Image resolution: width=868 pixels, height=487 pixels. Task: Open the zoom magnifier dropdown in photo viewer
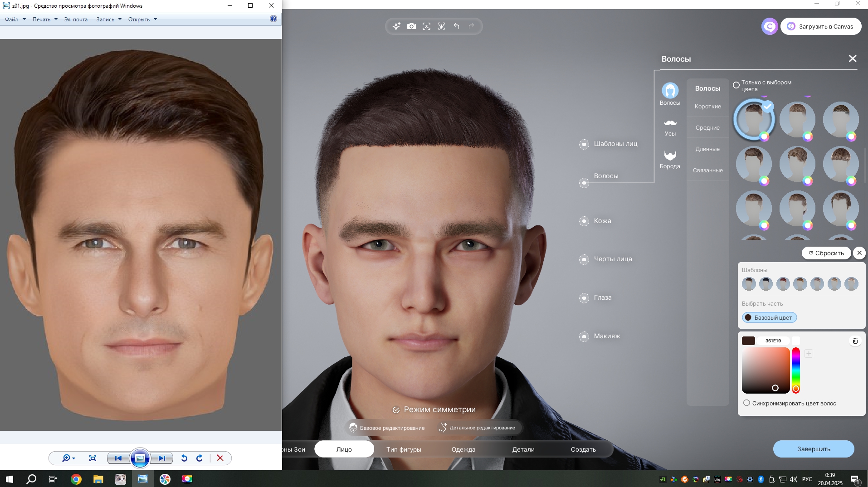[68, 458]
